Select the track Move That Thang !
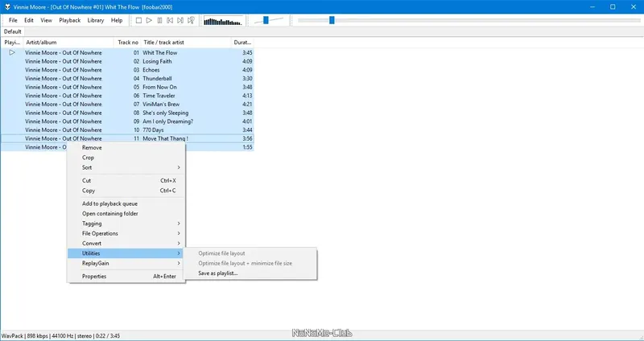This screenshot has height=341, width=644. tap(166, 138)
